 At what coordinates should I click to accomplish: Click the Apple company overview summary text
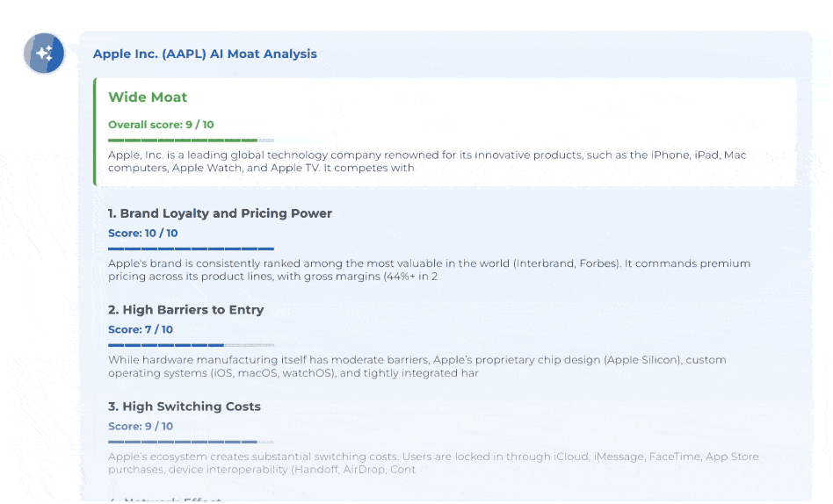427,162
